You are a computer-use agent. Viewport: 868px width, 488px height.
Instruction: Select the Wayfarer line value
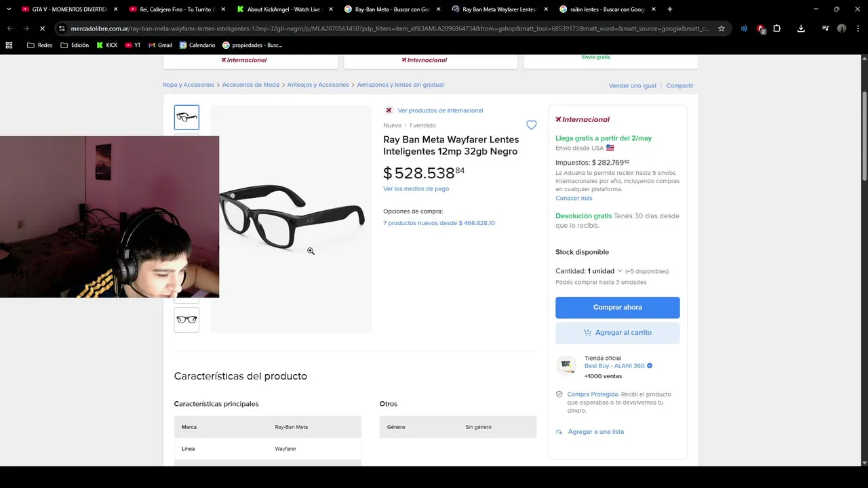point(285,449)
